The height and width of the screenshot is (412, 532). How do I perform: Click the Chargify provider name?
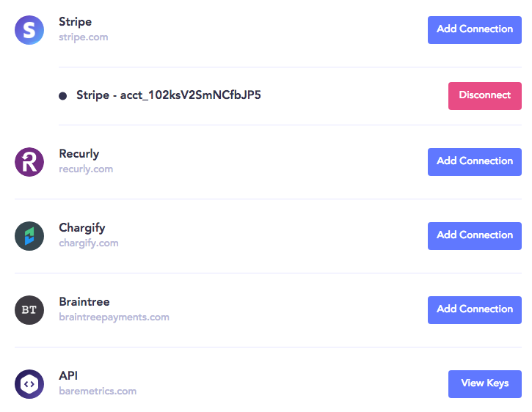click(x=82, y=228)
